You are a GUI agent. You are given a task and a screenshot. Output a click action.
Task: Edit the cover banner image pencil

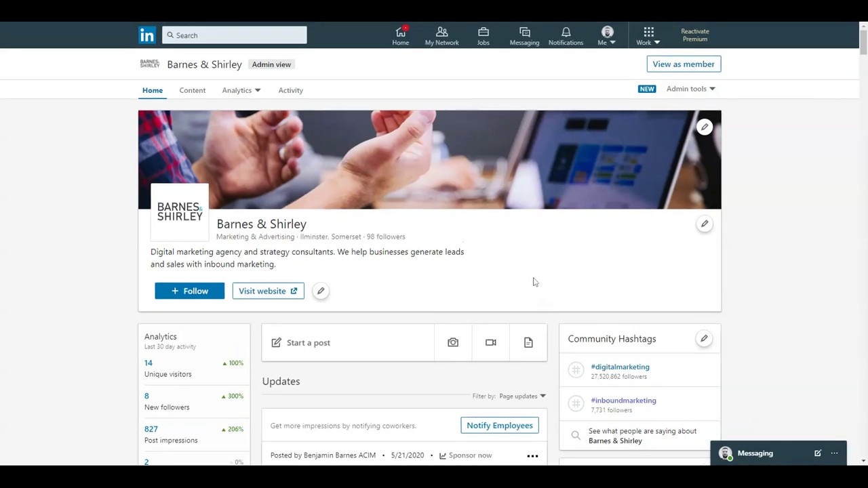[705, 127]
